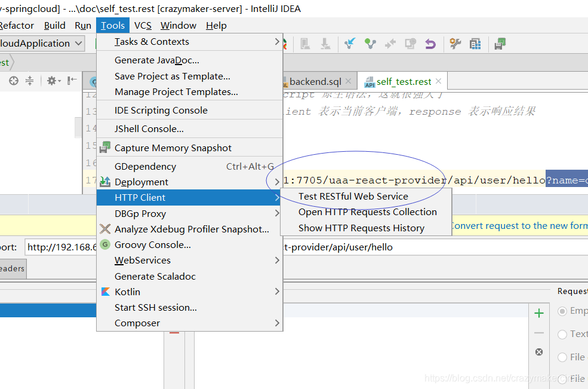The width and height of the screenshot is (588, 389).
Task: Open JShell Console
Action: 189,129
